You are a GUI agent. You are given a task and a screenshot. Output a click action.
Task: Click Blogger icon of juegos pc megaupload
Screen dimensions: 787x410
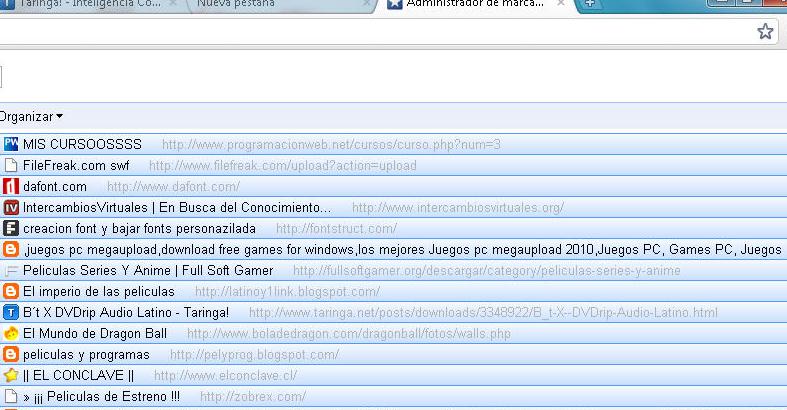click(x=11, y=249)
